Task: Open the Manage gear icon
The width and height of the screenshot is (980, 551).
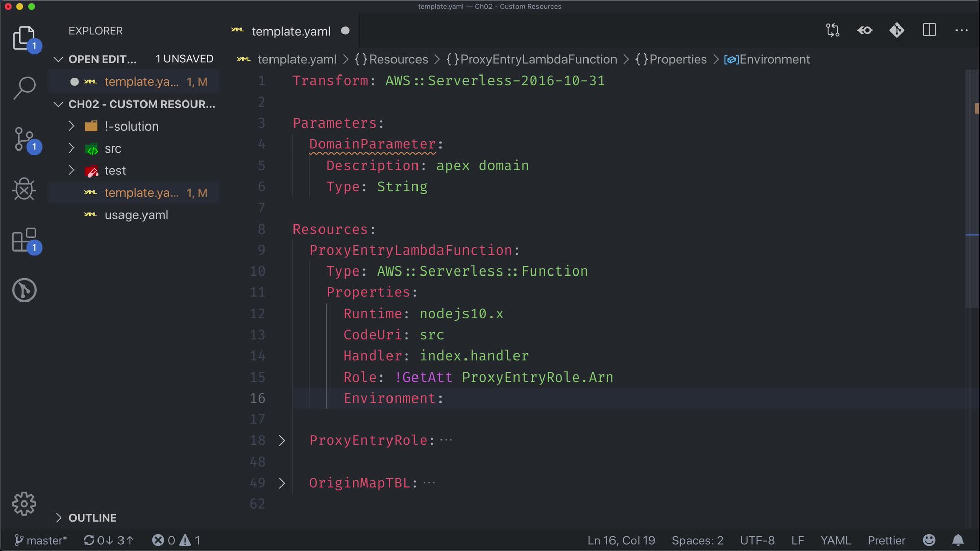Action: [x=24, y=504]
